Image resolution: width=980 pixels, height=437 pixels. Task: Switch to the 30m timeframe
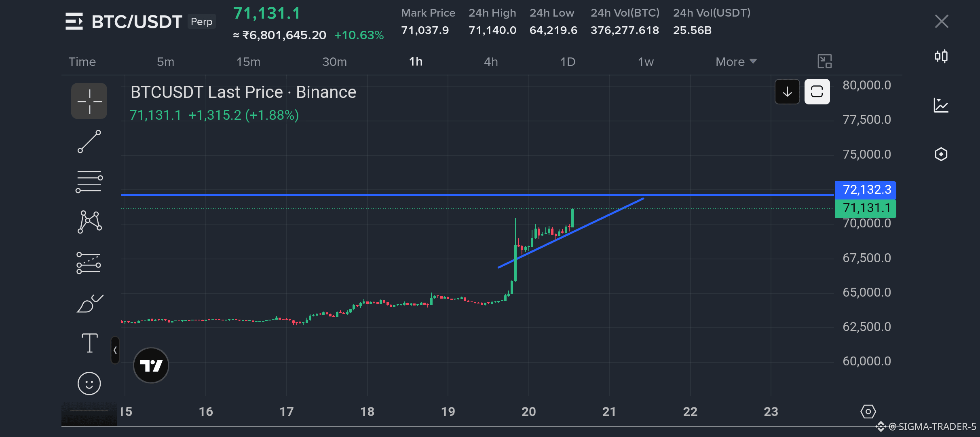334,62
